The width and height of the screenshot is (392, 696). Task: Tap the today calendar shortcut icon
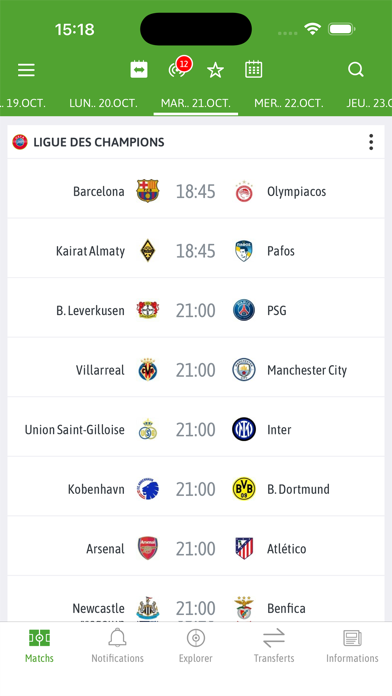(x=139, y=70)
